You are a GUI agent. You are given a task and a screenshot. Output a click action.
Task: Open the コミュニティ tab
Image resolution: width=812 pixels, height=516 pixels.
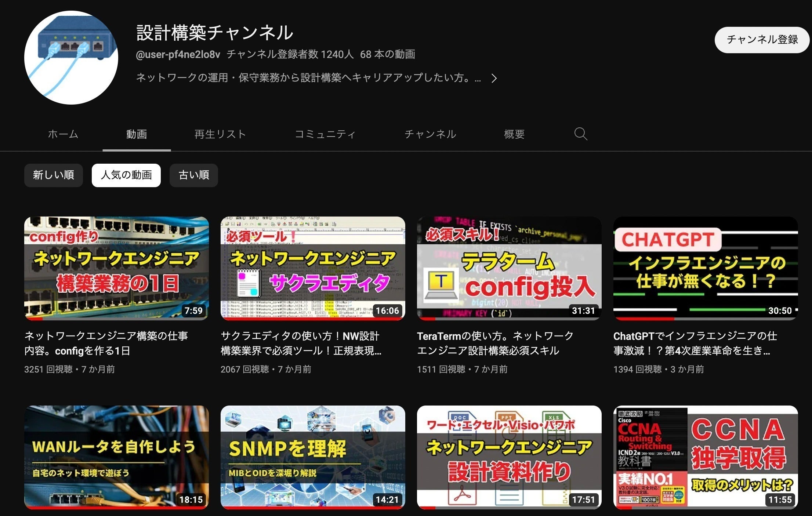point(325,134)
